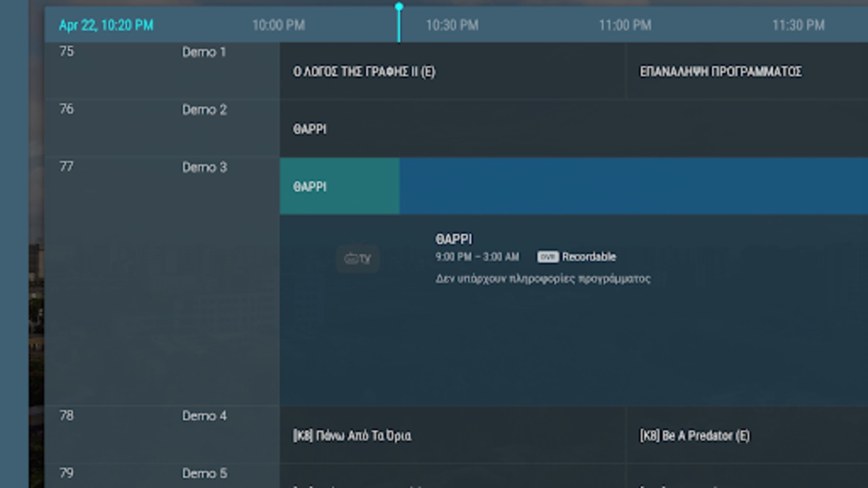Open program Ο ΛΟΓΟΣ ΤΗΣ ΓΡΑΦΗΣ II (Ε)
This screenshot has width=868, height=488.
(x=452, y=71)
